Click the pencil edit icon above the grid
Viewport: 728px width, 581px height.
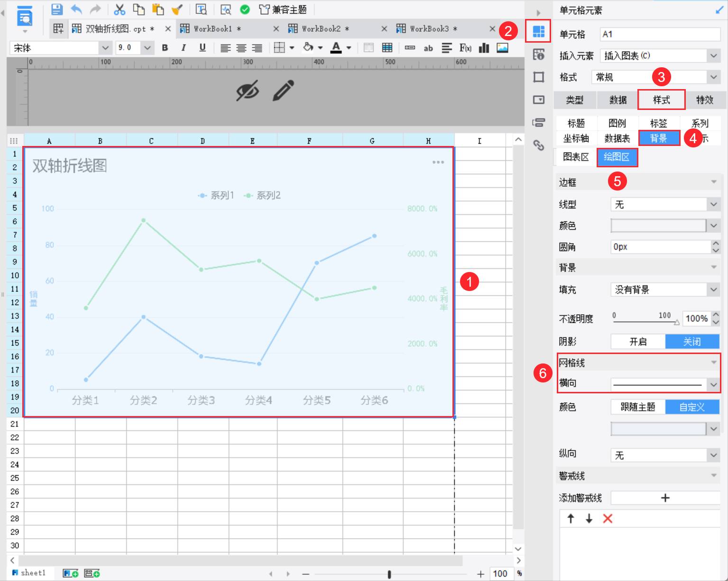pos(283,91)
